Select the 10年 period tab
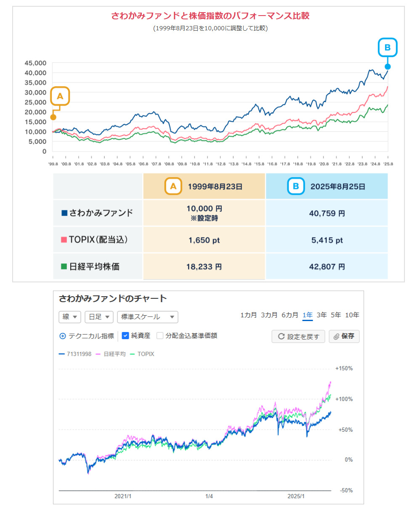420x518 pixels. click(352, 315)
